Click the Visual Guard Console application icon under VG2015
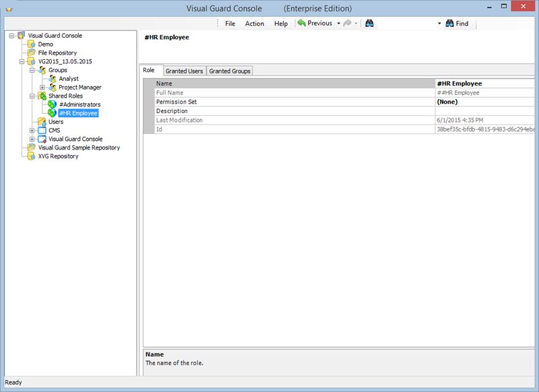The height and width of the screenshot is (392, 539). [42, 139]
